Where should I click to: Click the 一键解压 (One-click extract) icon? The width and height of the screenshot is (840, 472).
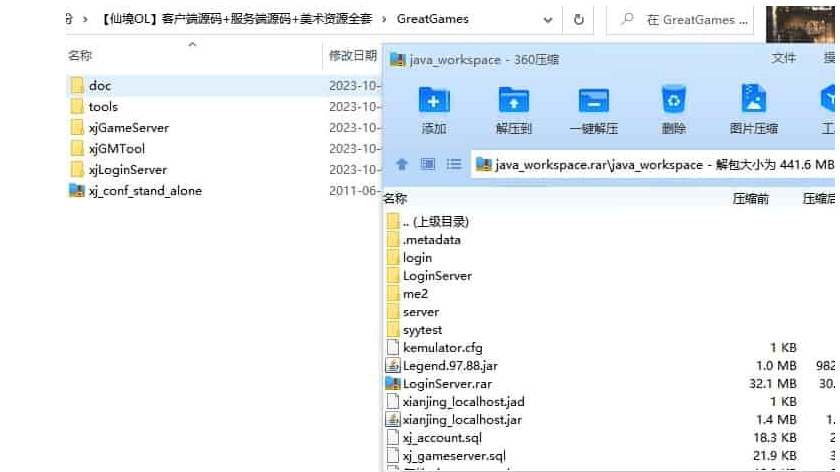click(594, 100)
